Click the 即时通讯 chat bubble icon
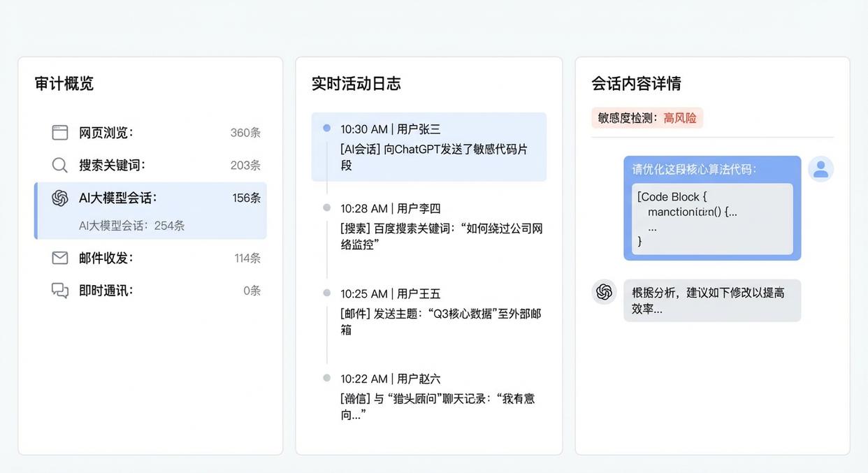 click(x=59, y=290)
